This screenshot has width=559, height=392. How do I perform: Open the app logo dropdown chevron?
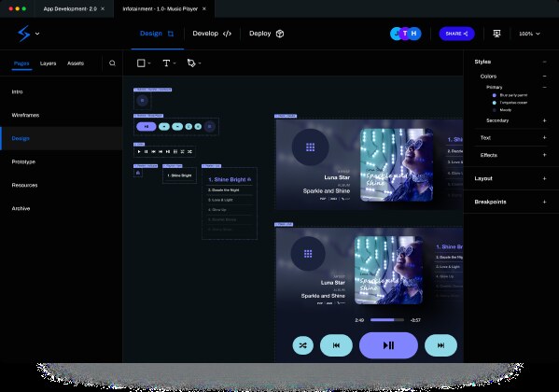37,34
